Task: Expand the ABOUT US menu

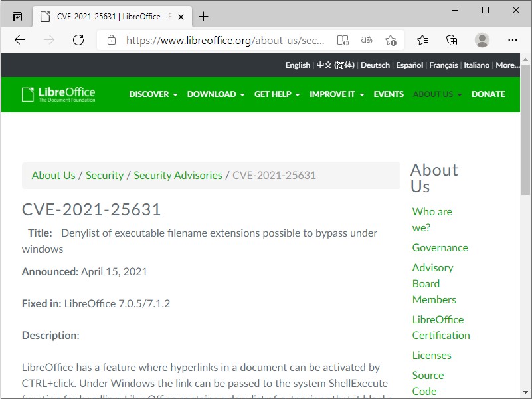Action: 437,94
